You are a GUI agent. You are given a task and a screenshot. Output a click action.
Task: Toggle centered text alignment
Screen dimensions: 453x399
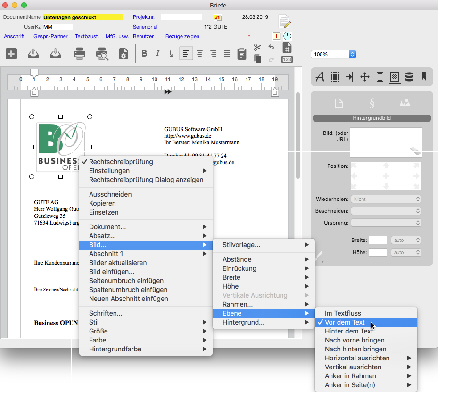click(x=200, y=53)
